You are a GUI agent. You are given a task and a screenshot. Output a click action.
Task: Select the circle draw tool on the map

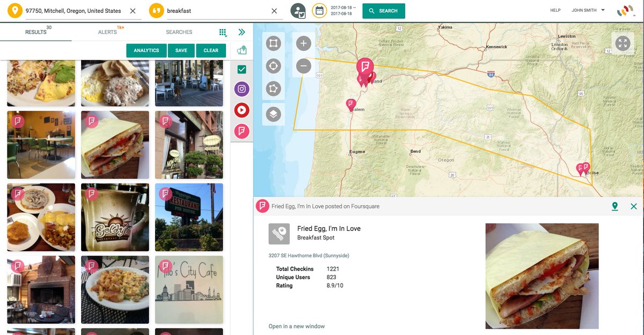(273, 65)
